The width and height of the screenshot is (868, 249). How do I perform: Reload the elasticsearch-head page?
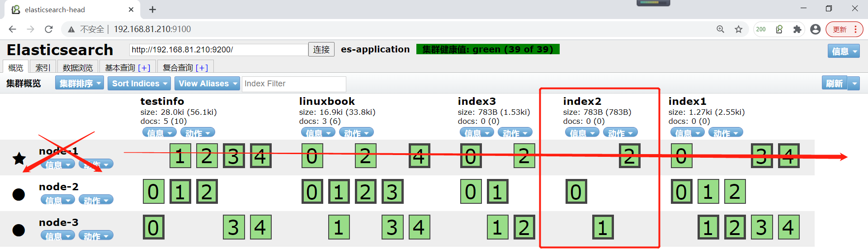point(49,29)
